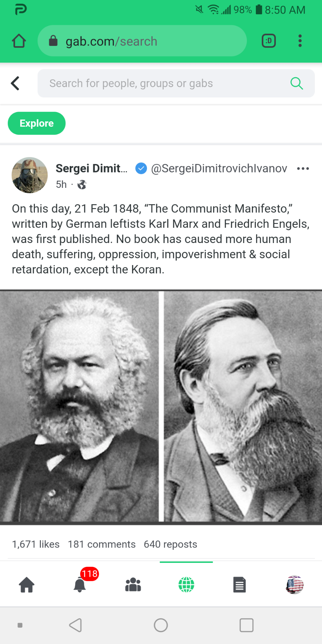The height and width of the screenshot is (644, 322).
Task: Go to Gab home feed icon
Action: pos(27,585)
